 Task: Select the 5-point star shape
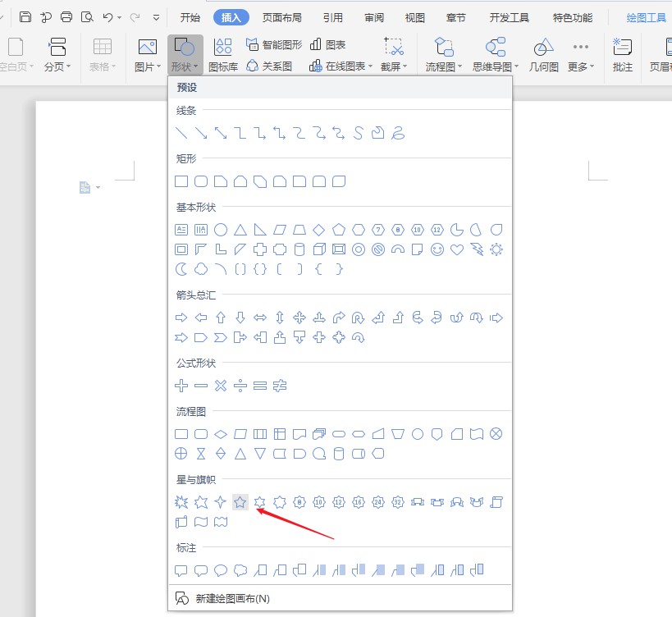point(240,502)
